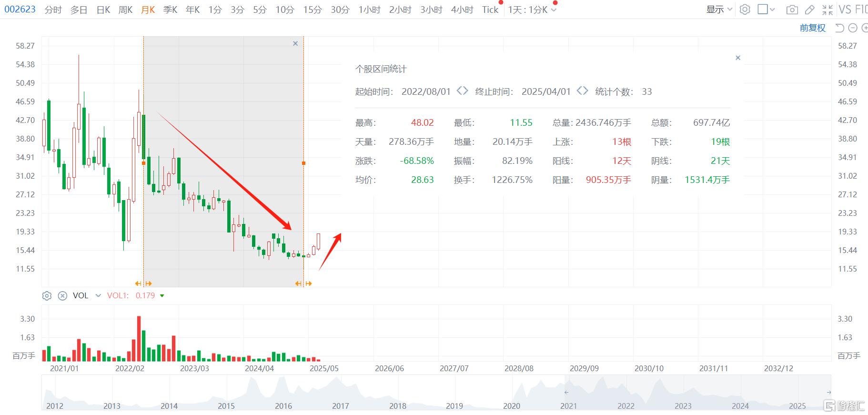Select the 3分 interval tab
The width and height of the screenshot is (868, 415).
click(238, 10)
